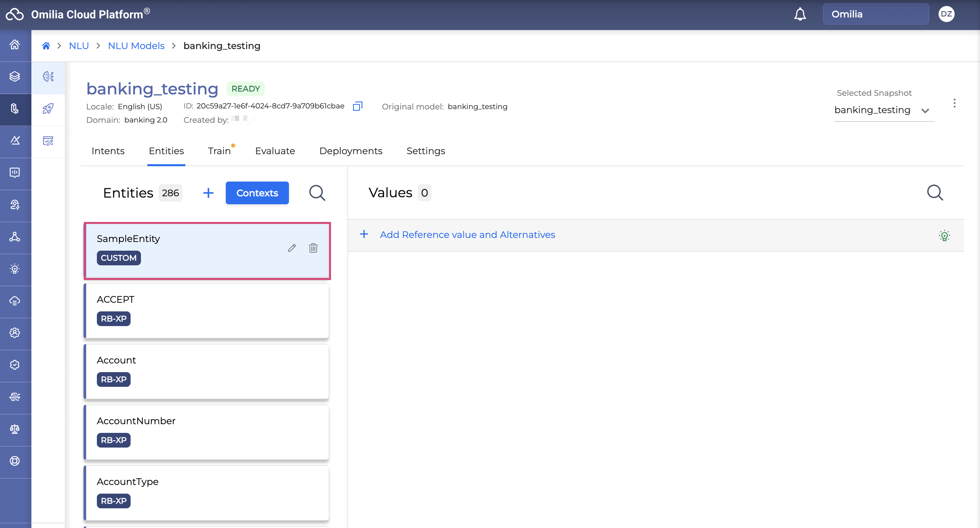Switch to the Intents tab
980x528 pixels.
point(108,151)
